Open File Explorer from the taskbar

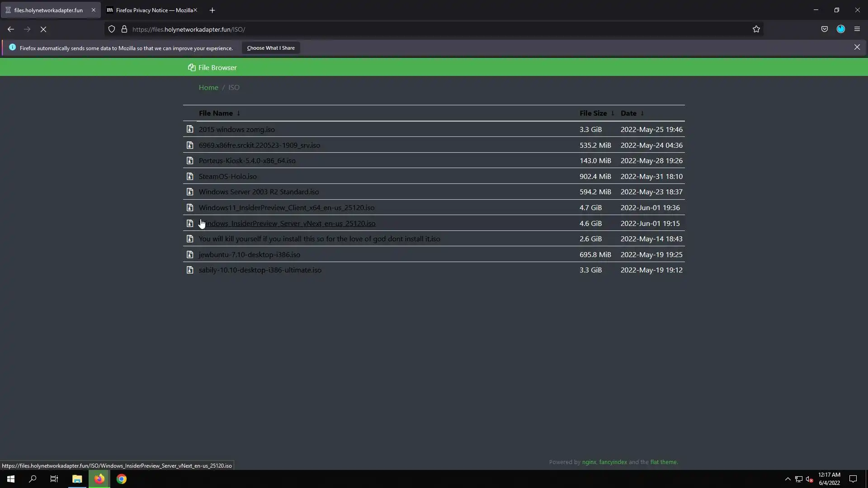pyautogui.click(x=77, y=479)
